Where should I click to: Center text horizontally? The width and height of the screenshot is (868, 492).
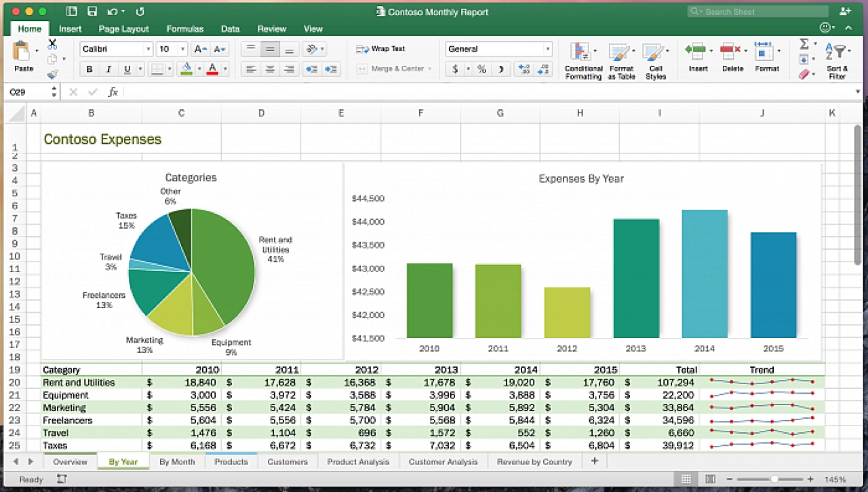270,69
